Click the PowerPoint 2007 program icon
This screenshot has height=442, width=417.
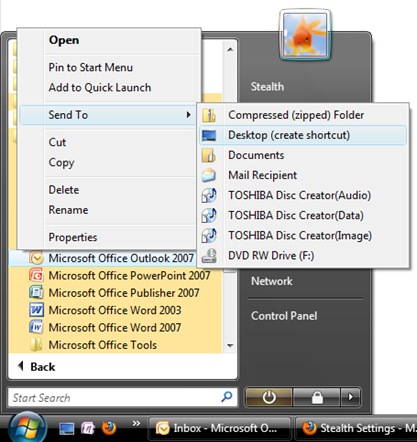(x=36, y=275)
